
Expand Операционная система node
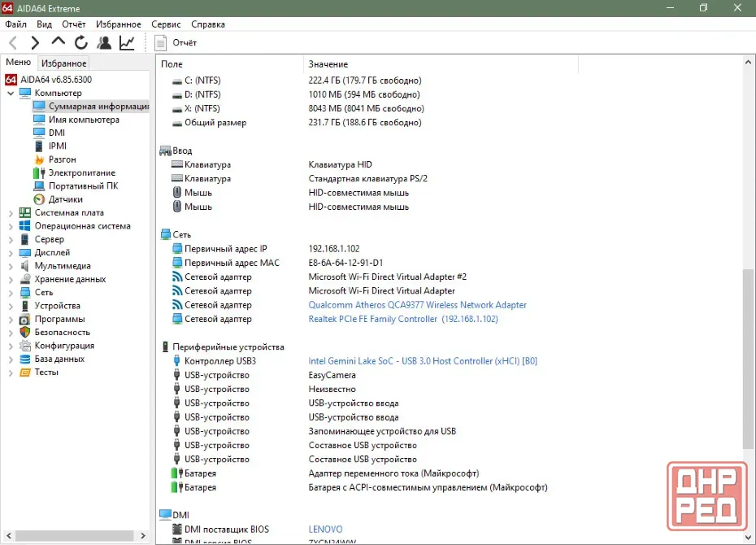11,226
